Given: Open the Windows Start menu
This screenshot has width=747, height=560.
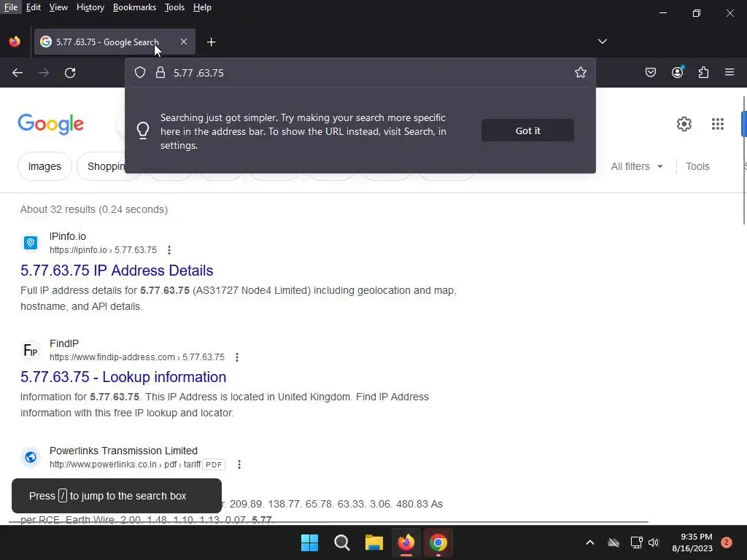Looking at the screenshot, I should (x=309, y=542).
